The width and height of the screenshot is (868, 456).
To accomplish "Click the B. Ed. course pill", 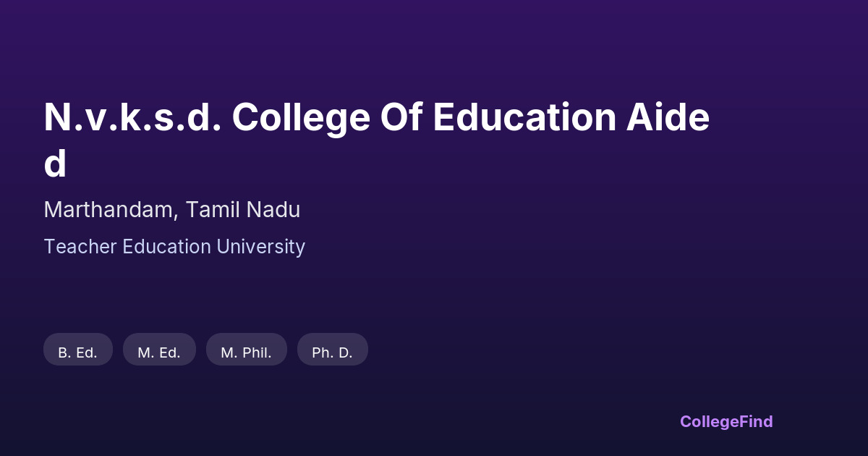I will [78, 352].
